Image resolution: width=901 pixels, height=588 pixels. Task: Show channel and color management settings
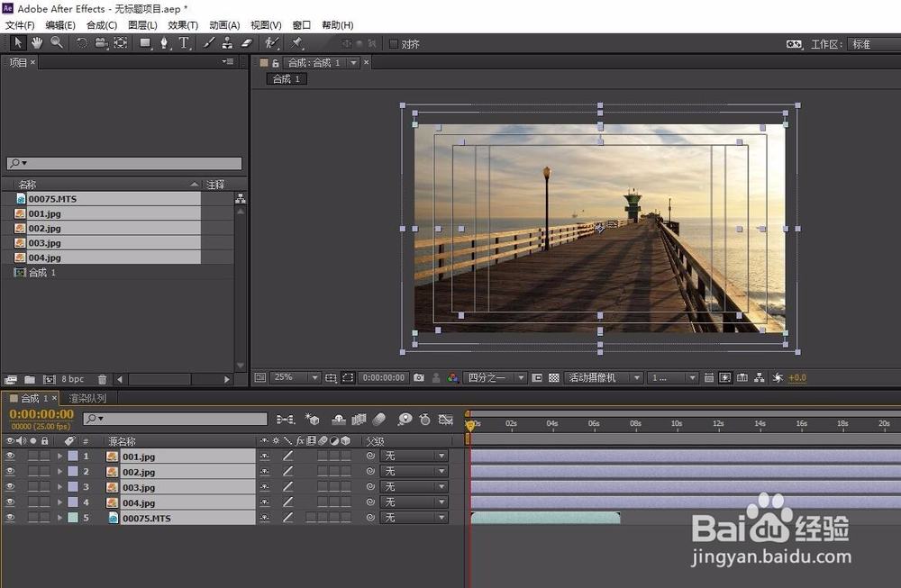[453, 377]
